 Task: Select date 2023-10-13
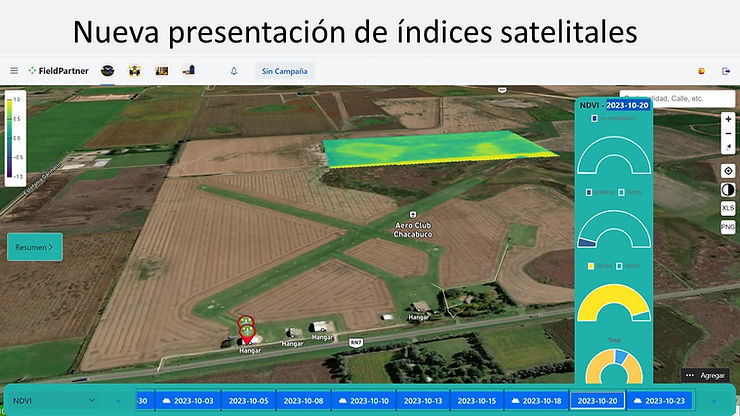423,401
